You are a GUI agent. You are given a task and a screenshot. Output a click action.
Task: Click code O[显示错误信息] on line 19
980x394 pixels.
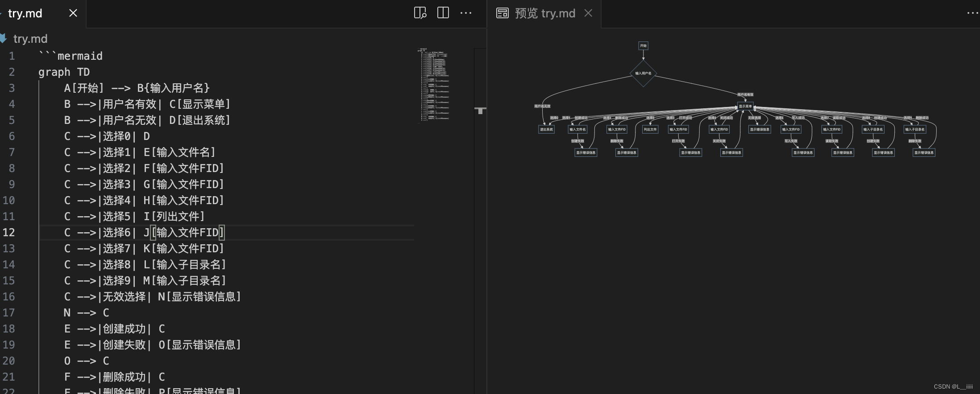200,345
